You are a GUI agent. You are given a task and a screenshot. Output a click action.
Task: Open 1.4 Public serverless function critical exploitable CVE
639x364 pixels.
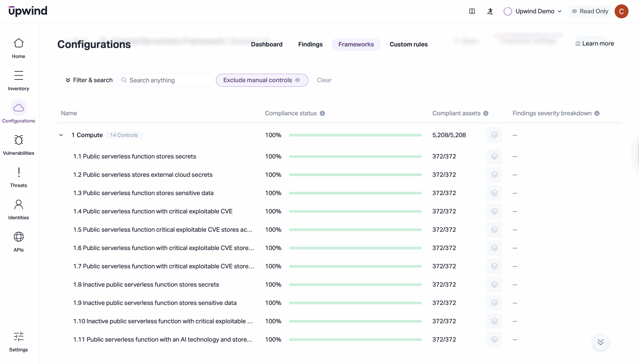pyautogui.click(x=153, y=211)
